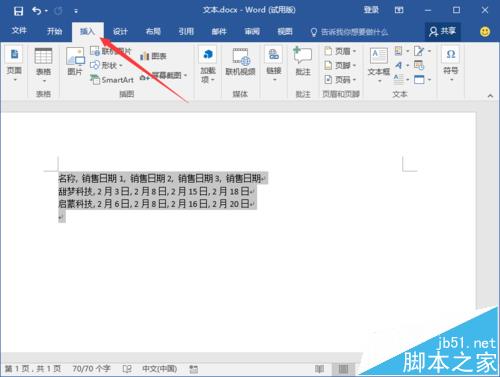
Task: Open the 视图 tab
Action: point(285,32)
